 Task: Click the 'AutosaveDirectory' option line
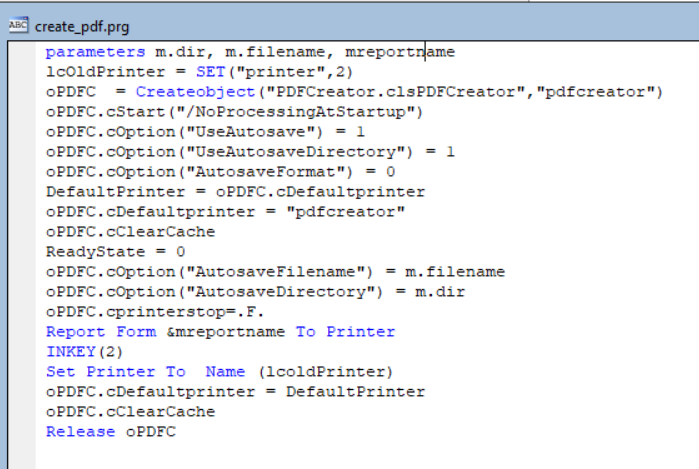coord(255,292)
